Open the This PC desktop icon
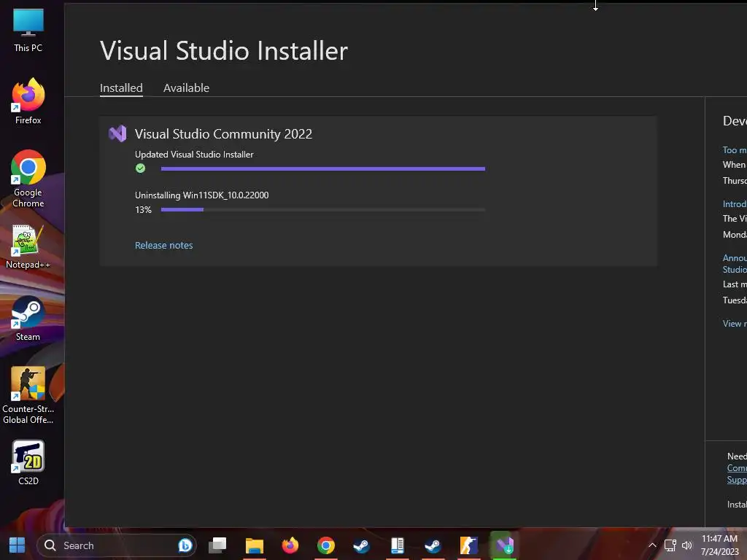Viewport: 747px width, 560px height. coord(28,31)
